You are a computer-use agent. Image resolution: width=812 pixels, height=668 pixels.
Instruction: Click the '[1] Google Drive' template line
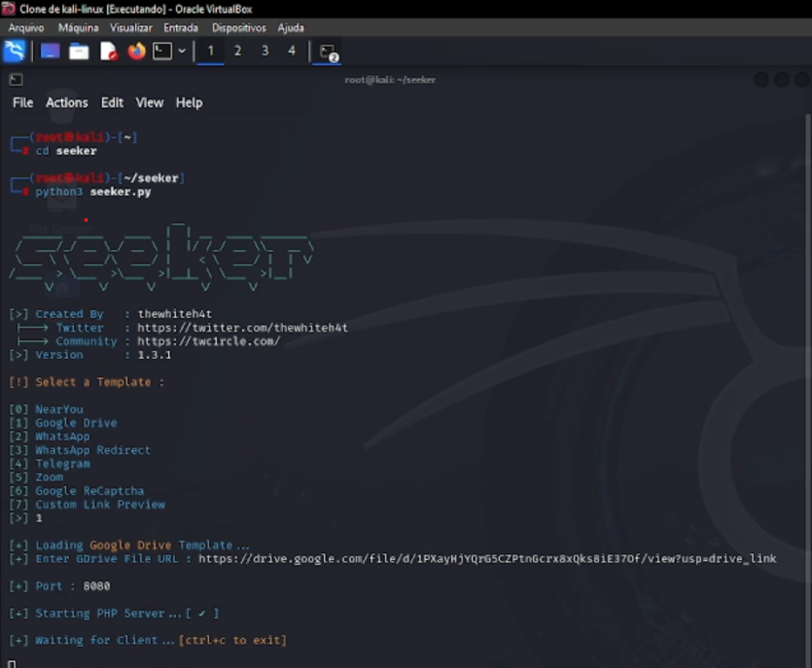[x=63, y=423]
